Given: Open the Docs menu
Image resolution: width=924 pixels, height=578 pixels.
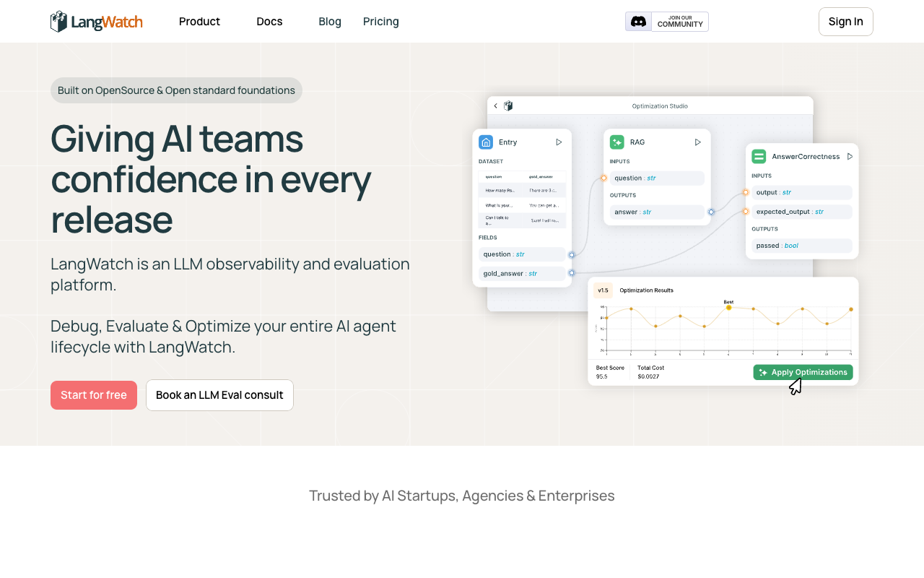Looking at the screenshot, I should pyautogui.click(x=269, y=22).
